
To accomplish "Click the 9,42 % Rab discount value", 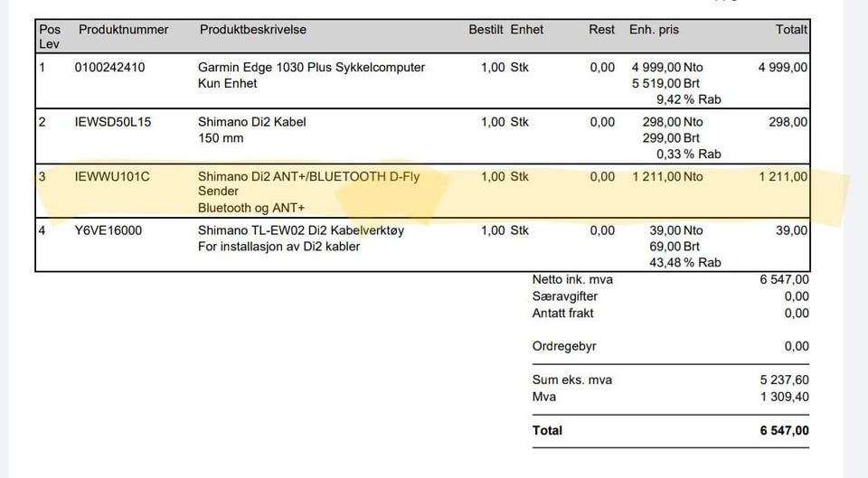I will (x=688, y=99).
